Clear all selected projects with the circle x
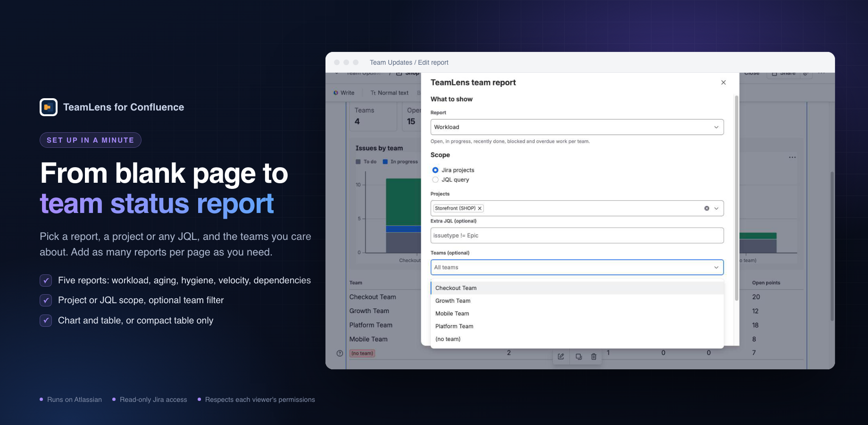Image resolution: width=868 pixels, height=425 pixels. [707, 208]
